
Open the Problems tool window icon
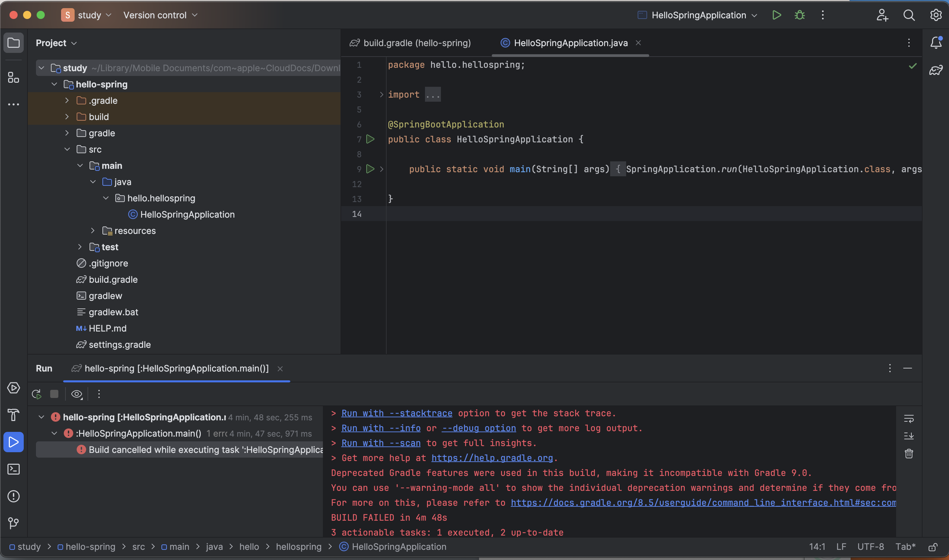(14, 496)
